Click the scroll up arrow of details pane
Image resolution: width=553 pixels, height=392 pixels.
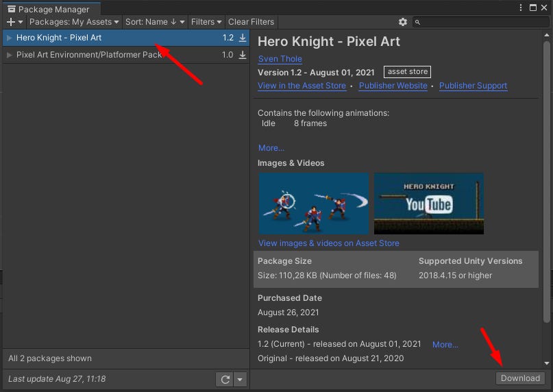pyautogui.click(x=547, y=35)
